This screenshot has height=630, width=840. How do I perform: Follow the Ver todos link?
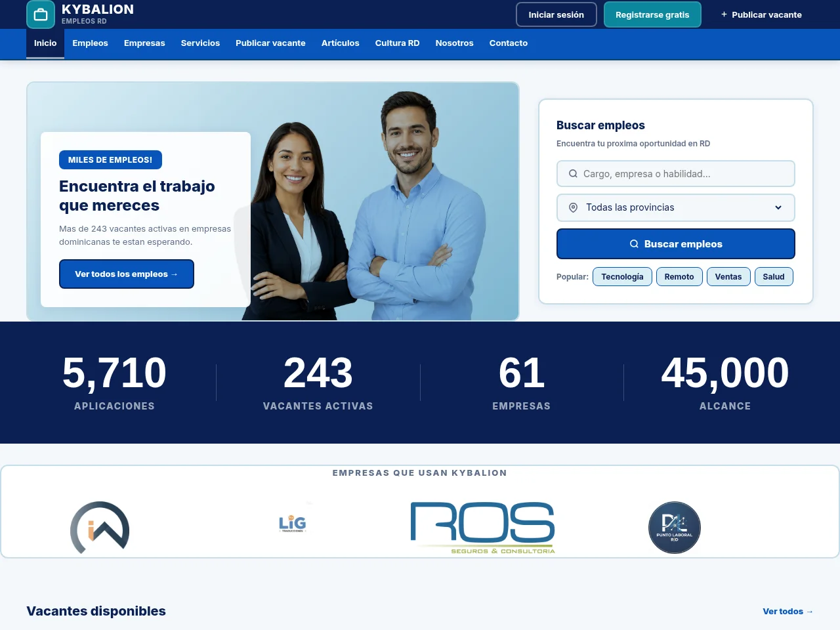[x=787, y=611]
